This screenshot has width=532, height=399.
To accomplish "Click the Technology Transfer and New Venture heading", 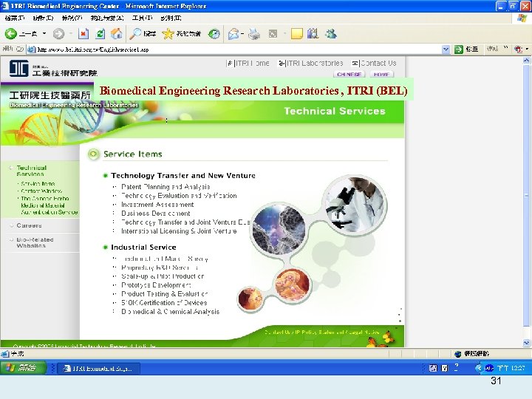I will (x=183, y=176).
